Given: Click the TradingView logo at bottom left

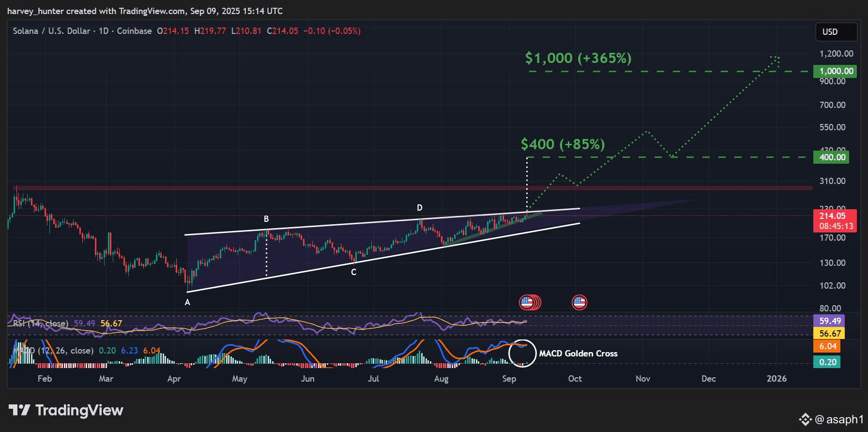Looking at the screenshot, I should point(66,410).
